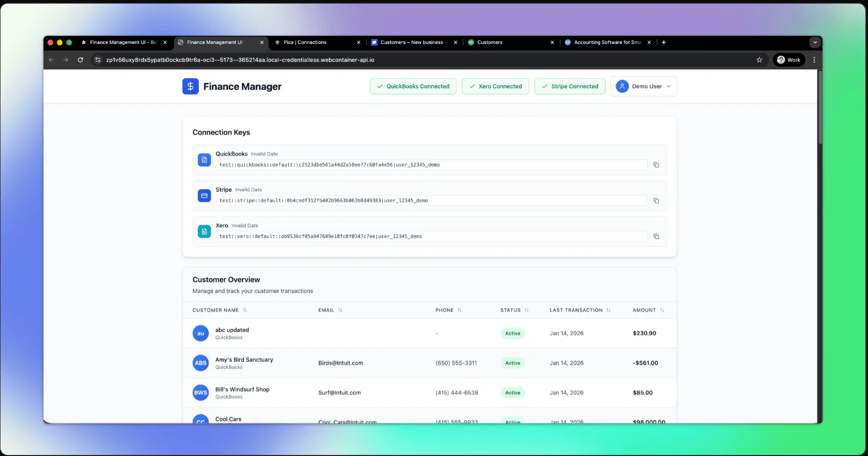
Task: Copy the QuickBooks connection key
Action: pyautogui.click(x=656, y=165)
